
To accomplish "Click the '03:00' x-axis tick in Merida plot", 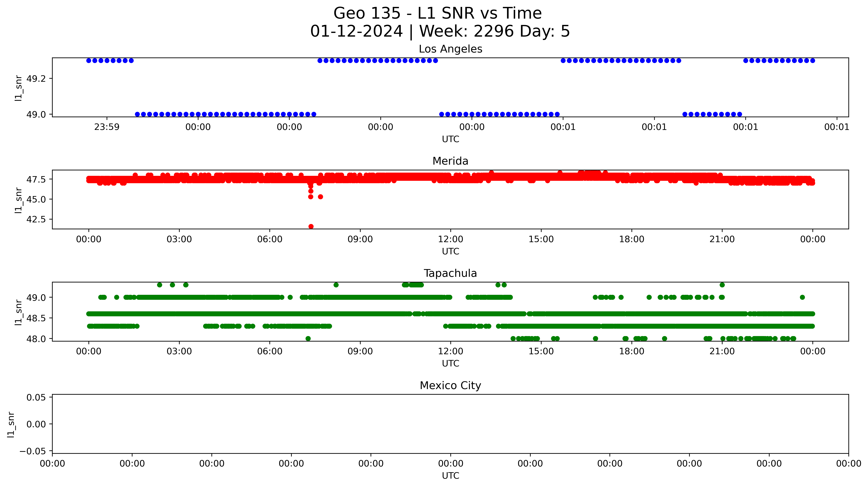I will (179, 239).
